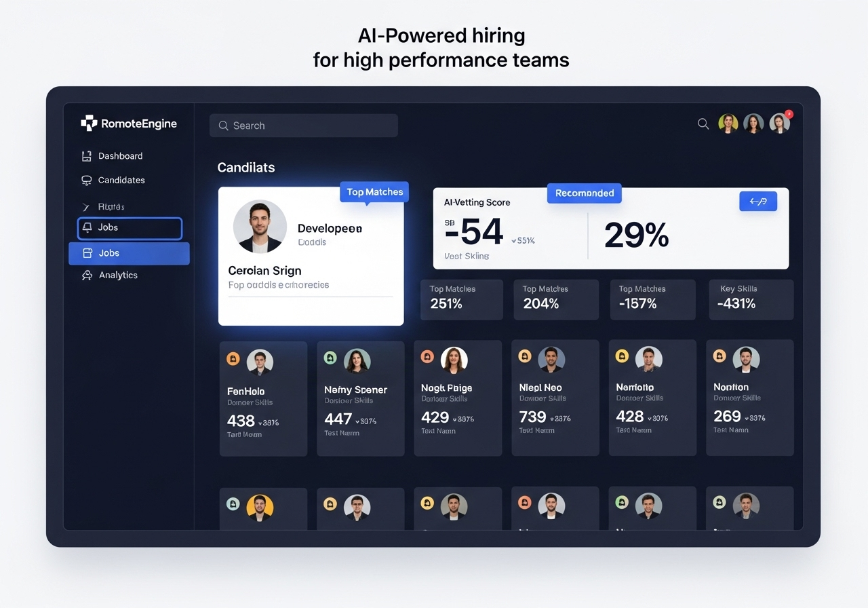
Task: Open the Analytics section via its icon
Action: (x=86, y=275)
